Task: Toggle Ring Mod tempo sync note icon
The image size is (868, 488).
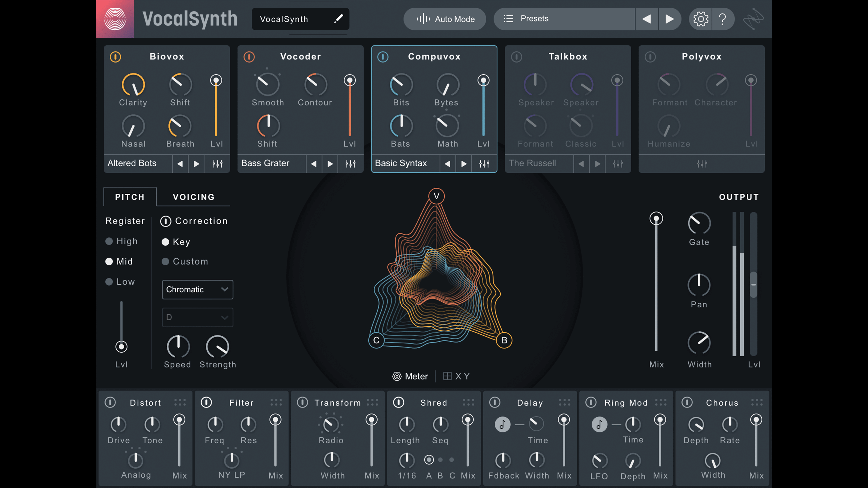Action: click(599, 424)
